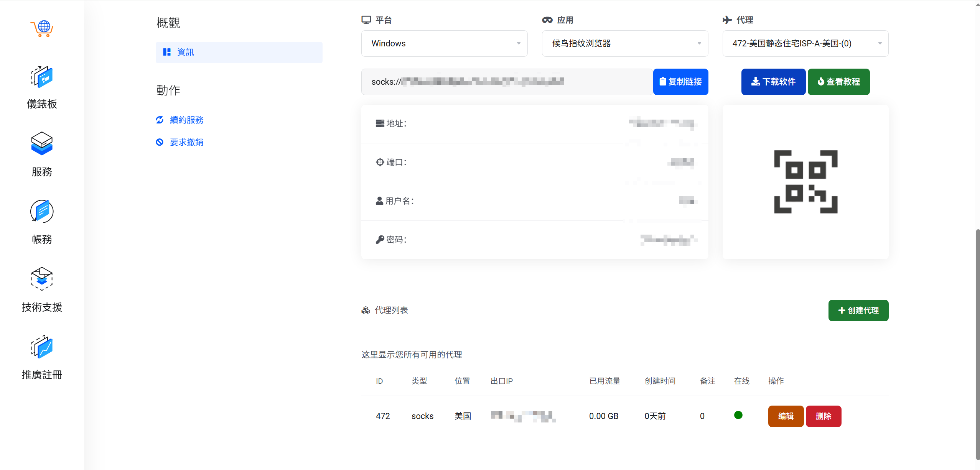980x470 pixels.
Task: Click the 删除 button for proxy 472
Action: (x=823, y=416)
